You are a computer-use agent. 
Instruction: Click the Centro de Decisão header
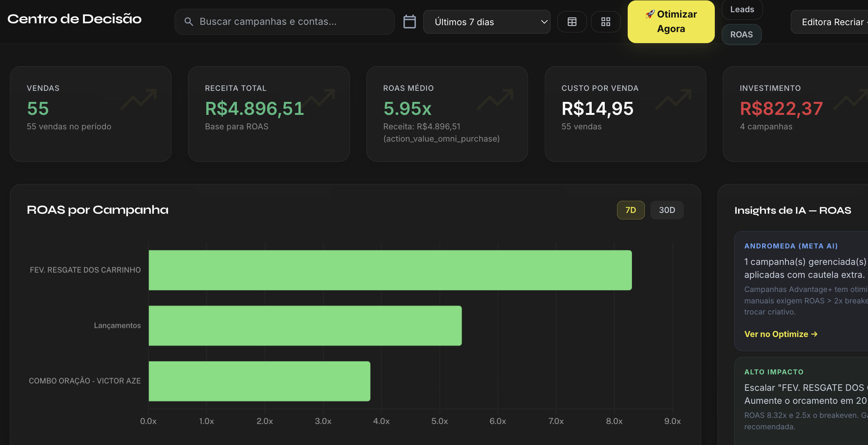pos(75,18)
